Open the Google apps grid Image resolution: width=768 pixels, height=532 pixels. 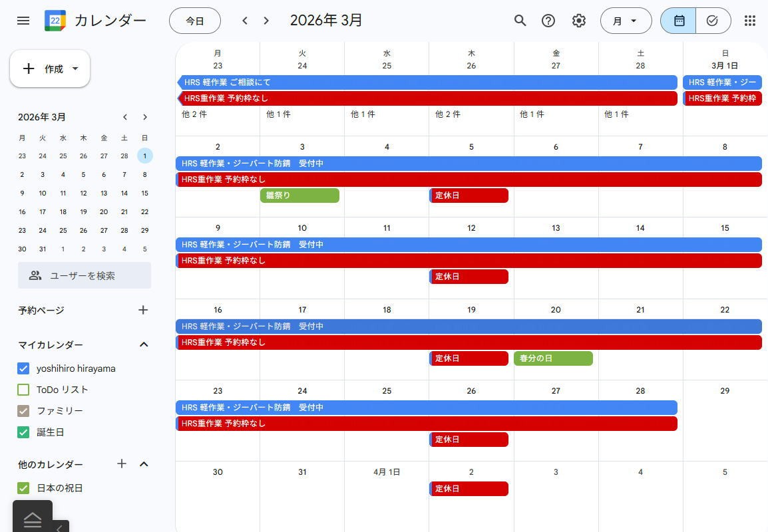[750, 21]
